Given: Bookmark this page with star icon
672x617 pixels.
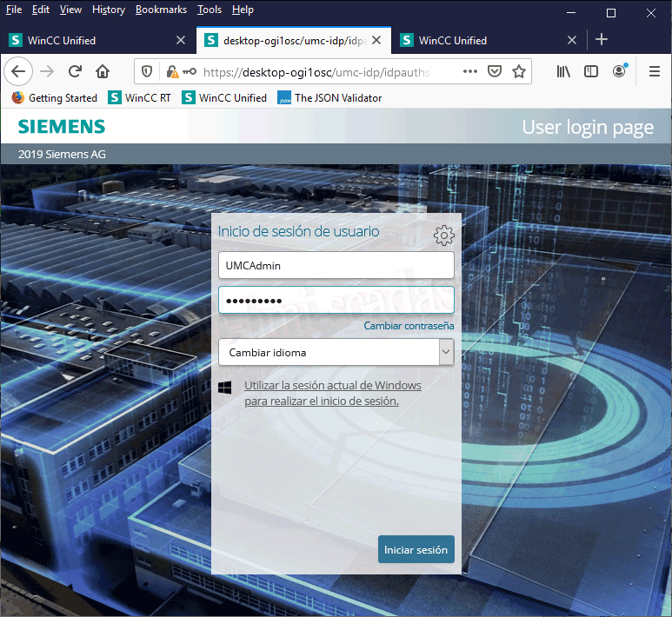Looking at the screenshot, I should click(x=519, y=71).
